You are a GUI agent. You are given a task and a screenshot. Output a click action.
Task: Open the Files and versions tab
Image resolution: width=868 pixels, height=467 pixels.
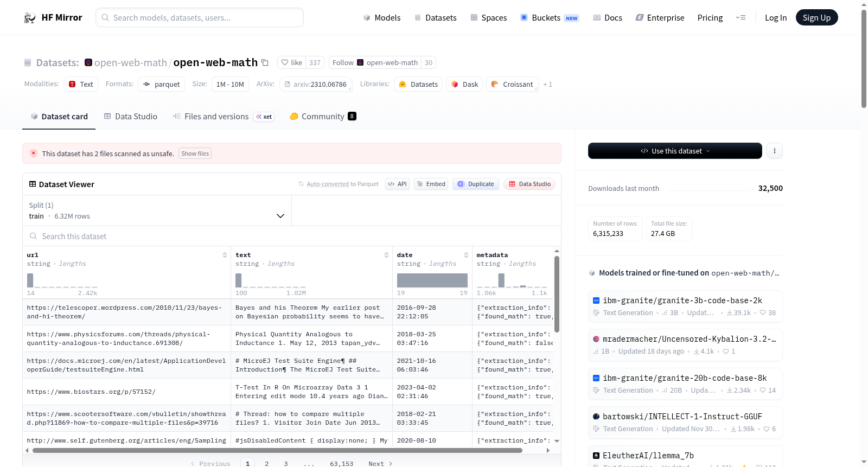(223, 117)
